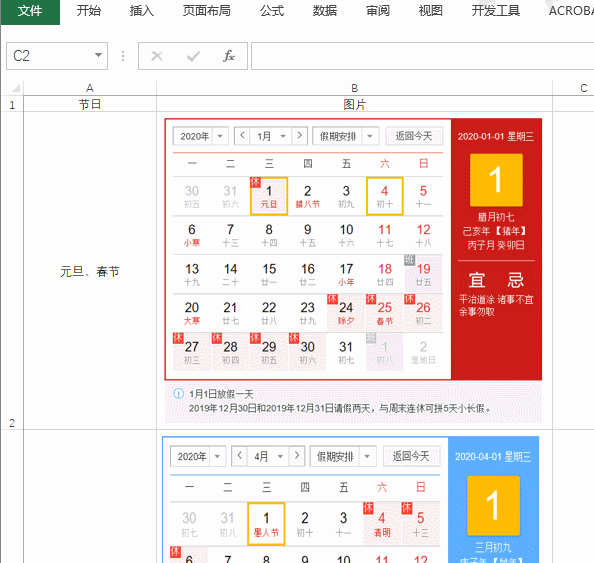Expand the Name Box dropdown arrow
The height and width of the screenshot is (563, 594).
click(x=98, y=56)
